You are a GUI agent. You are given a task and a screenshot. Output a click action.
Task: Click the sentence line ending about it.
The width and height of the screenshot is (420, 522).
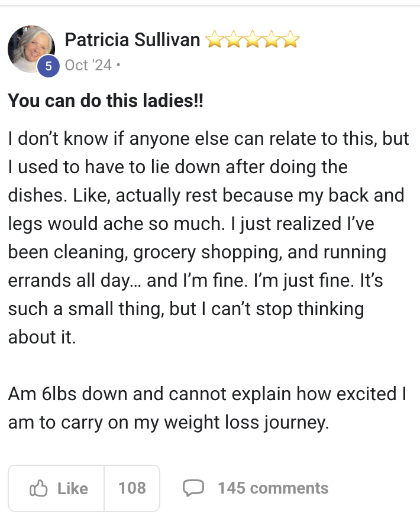(42, 337)
